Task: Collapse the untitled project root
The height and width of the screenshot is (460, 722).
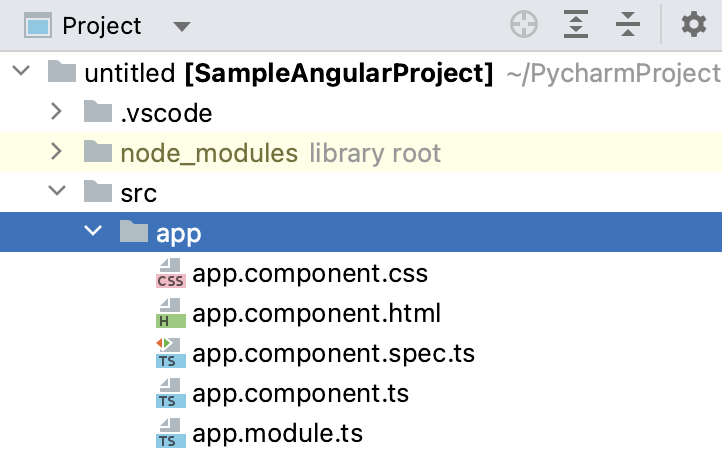Action: click(x=21, y=73)
